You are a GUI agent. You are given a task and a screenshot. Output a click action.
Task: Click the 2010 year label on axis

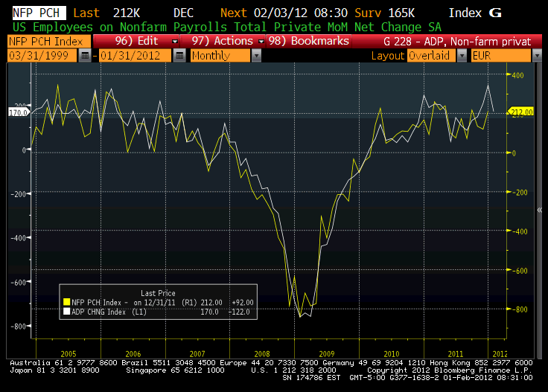pyautogui.click(x=392, y=354)
